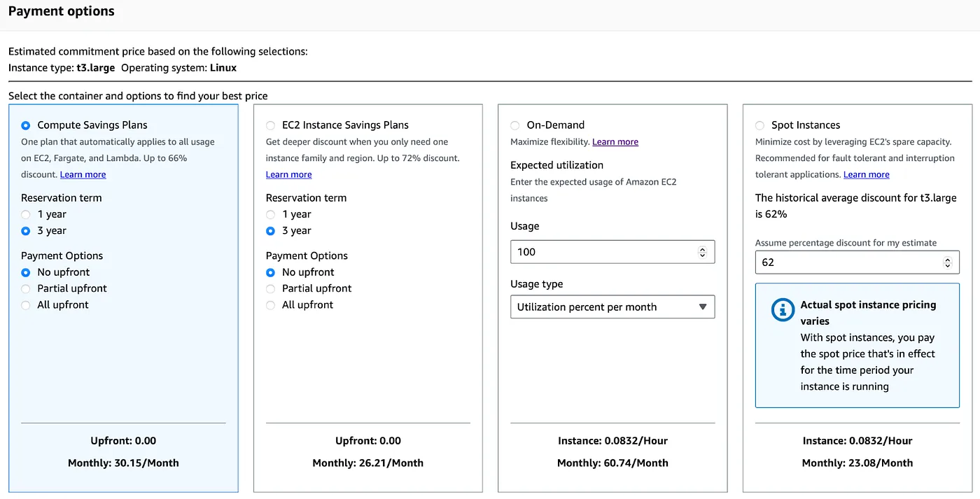Click Monthly: 30.15/Month in Compute Savings Plans
The height and width of the screenshot is (499, 980).
tap(123, 463)
